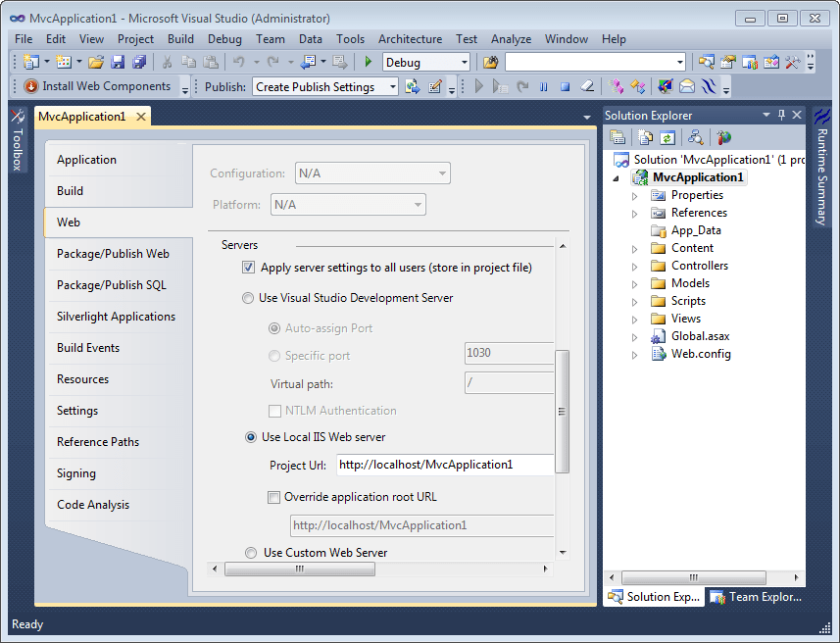This screenshot has height=643, width=840.
Task: Select Use Visual Studio Development Server
Action: (x=249, y=298)
